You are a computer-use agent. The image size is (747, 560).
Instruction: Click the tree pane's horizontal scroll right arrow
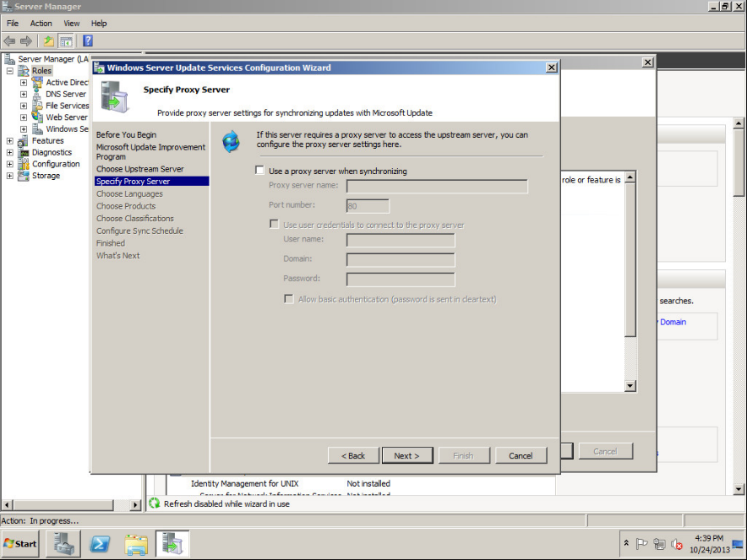pos(136,505)
